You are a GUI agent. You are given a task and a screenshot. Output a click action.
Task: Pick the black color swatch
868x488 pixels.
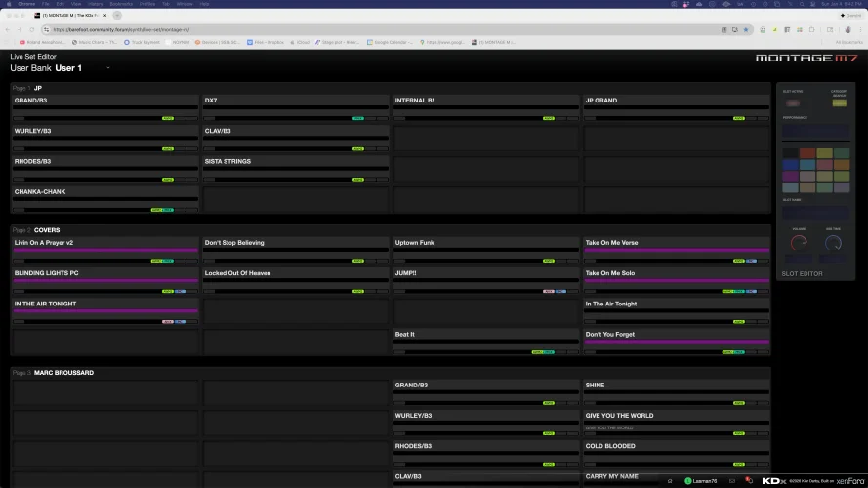[x=790, y=153]
